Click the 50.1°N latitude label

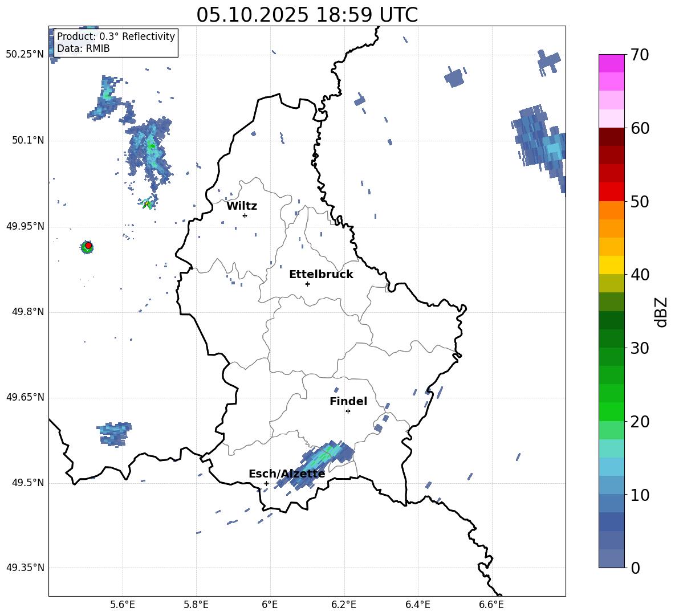(27, 141)
